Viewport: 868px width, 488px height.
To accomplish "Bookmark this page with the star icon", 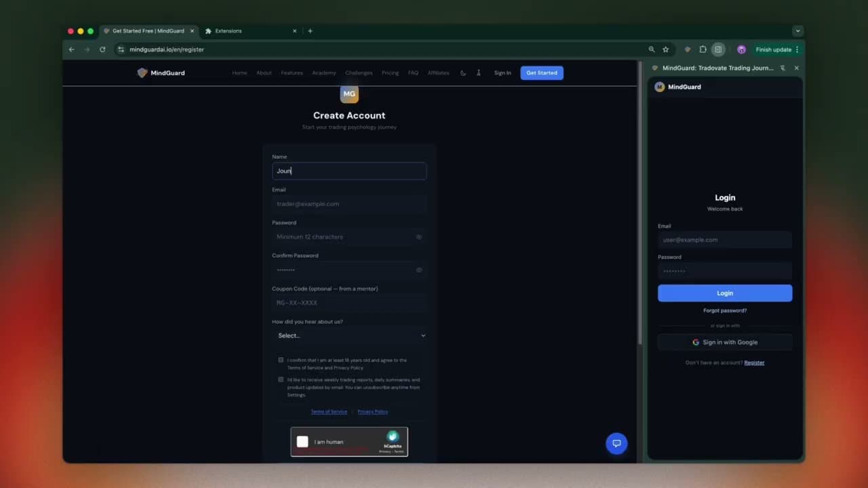I will [x=665, y=49].
